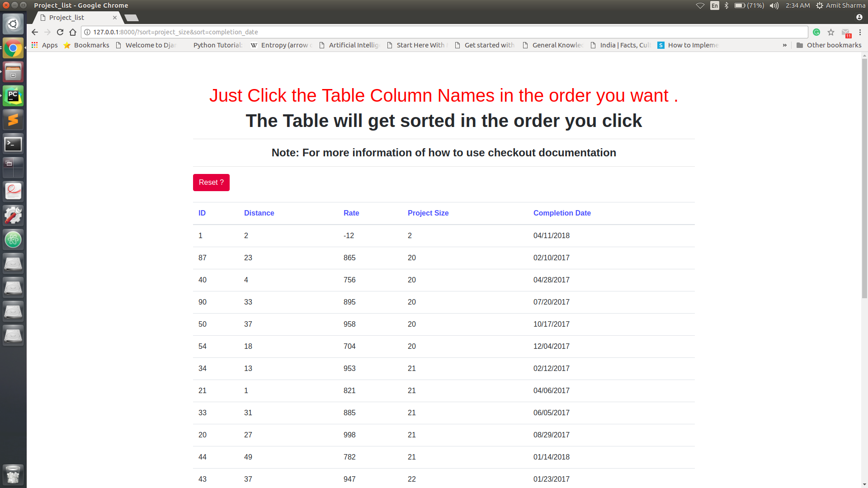Image resolution: width=868 pixels, height=488 pixels.
Task: Expand the hidden bookmarks overflow chevron
Action: (x=784, y=45)
